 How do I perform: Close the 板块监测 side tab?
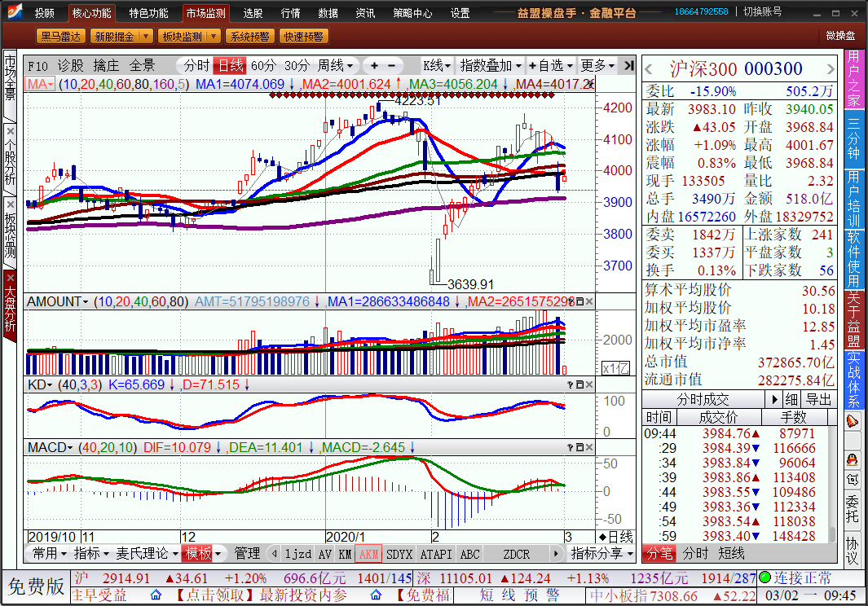[10, 204]
